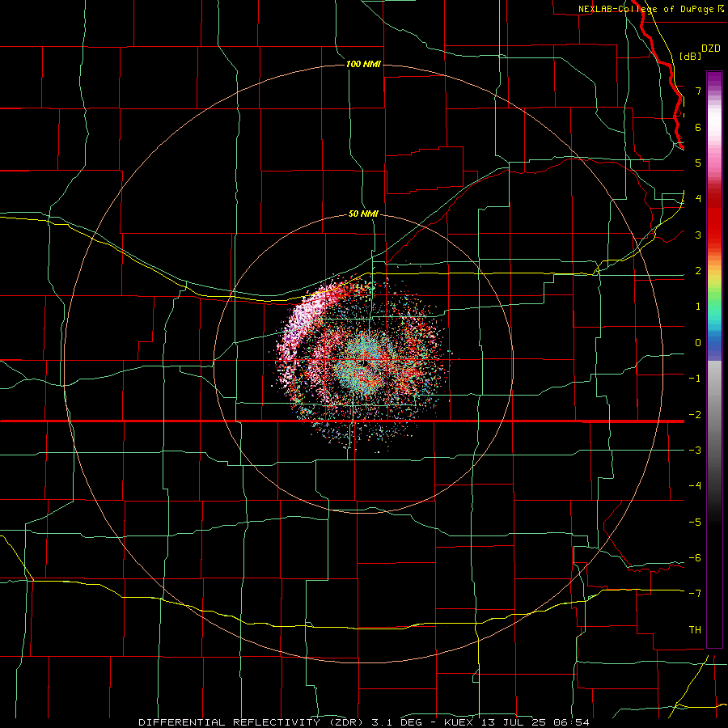Click the -7 value on color scale
The image size is (728, 728).
[695, 594]
